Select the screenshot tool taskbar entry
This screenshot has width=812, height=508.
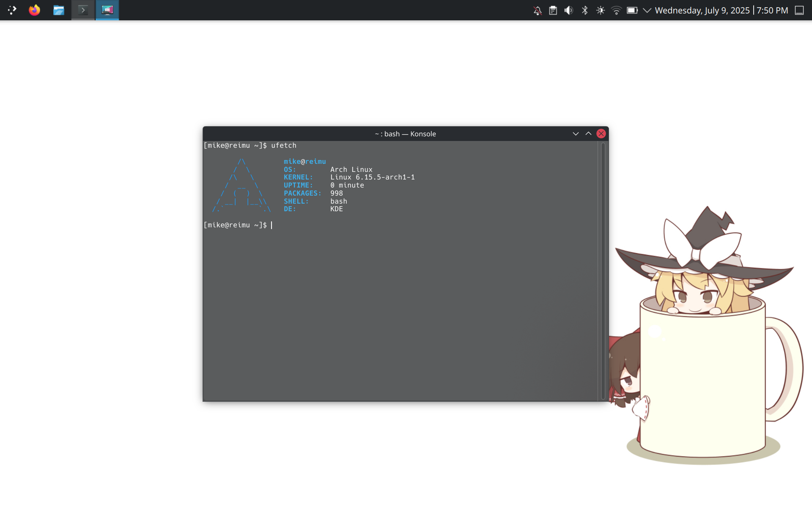[x=107, y=10]
